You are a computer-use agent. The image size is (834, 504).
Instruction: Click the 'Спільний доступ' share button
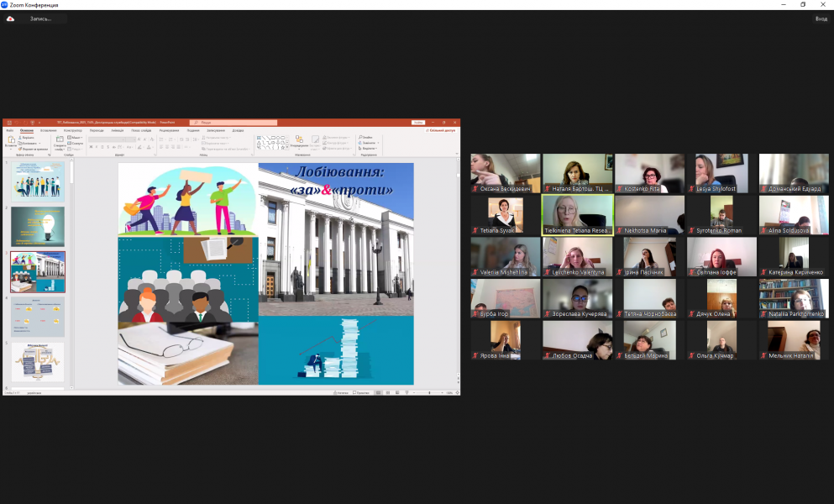click(441, 130)
